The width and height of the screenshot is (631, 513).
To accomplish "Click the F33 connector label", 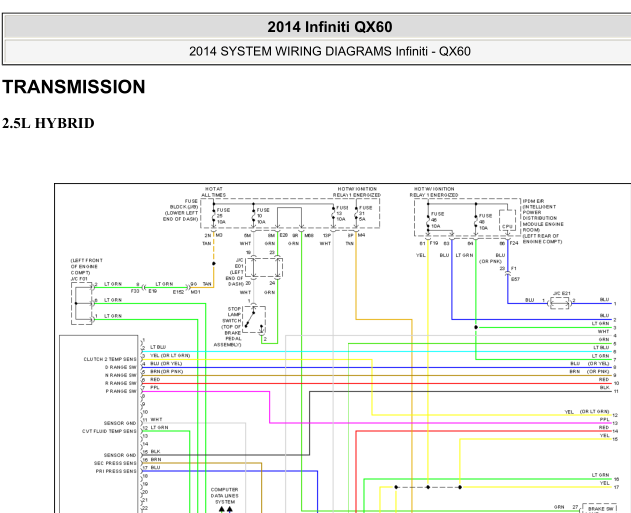I will [x=135, y=290].
